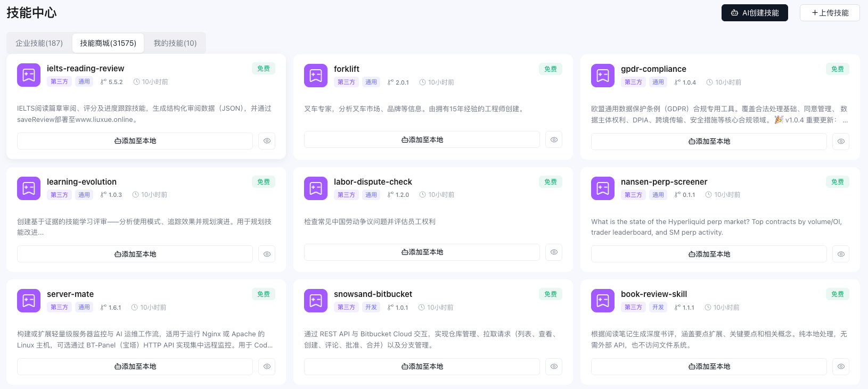
Task: Click 开发 tag on book-review-skill card
Action: coord(658,308)
